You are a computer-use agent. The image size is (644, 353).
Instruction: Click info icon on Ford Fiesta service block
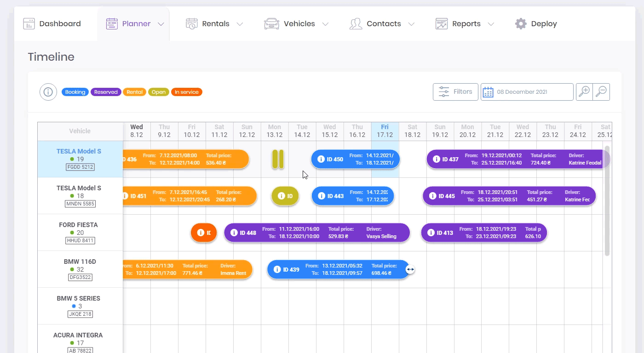200,233
